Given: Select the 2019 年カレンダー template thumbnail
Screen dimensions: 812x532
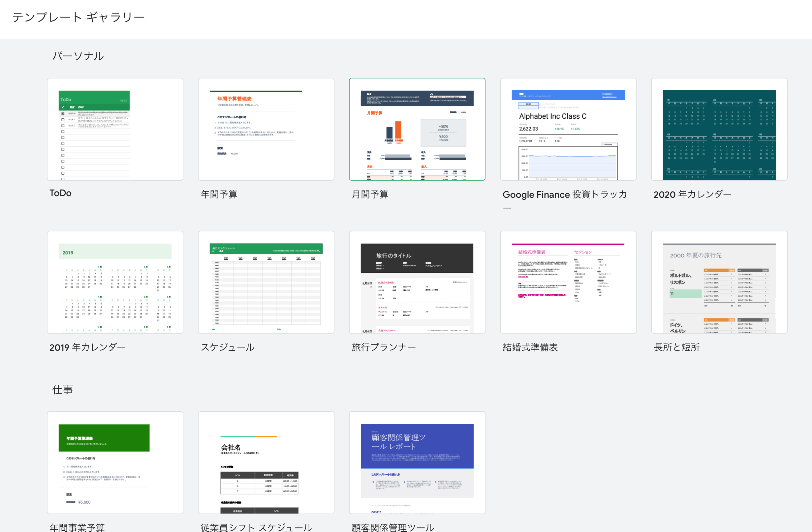Looking at the screenshot, I should click(115, 282).
